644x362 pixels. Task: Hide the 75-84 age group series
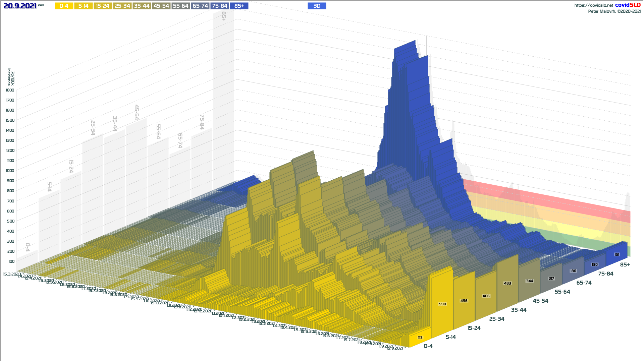click(219, 6)
